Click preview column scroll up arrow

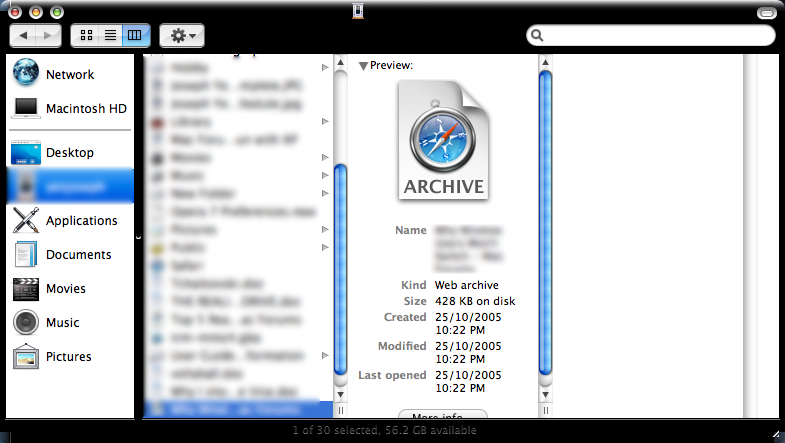[546, 63]
